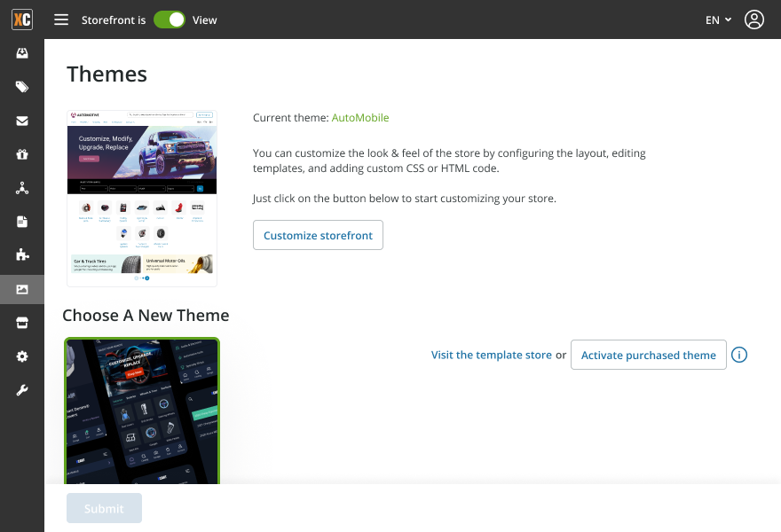Open the document Content sidebar icon
781x532 pixels.
(22, 221)
